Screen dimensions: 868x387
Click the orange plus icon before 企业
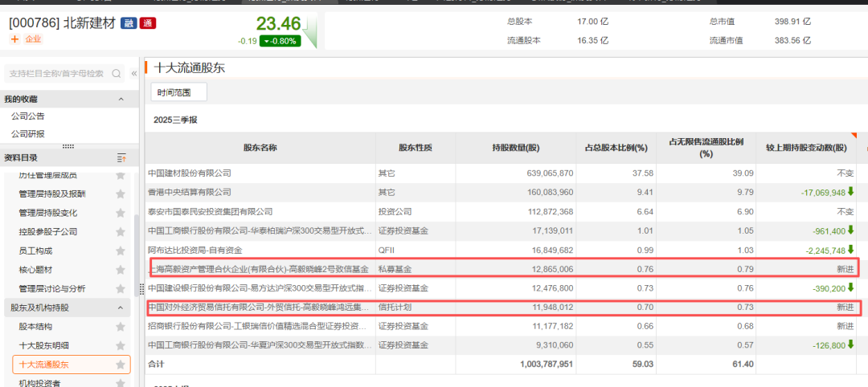click(14, 39)
